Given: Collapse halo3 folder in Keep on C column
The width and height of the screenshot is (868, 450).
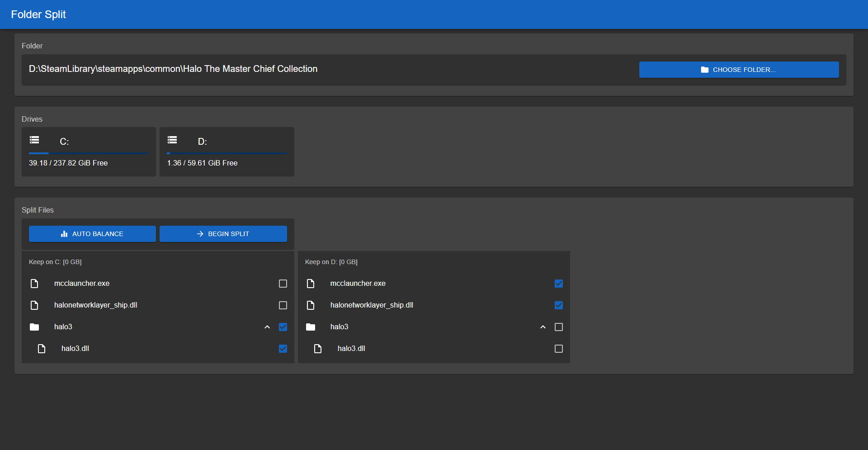Looking at the screenshot, I should point(267,327).
